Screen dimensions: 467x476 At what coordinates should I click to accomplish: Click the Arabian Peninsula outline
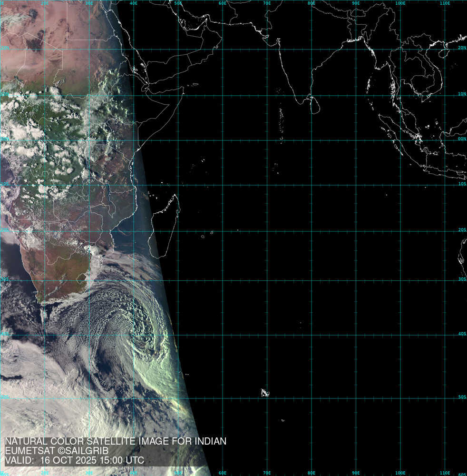coord(181,52)
